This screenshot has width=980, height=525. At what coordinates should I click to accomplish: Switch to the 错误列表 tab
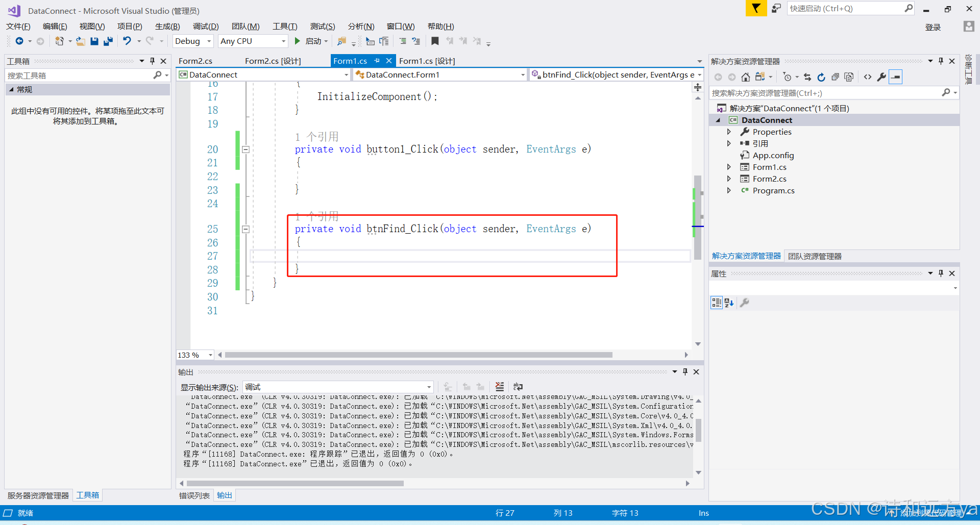[x=194, y=495]
